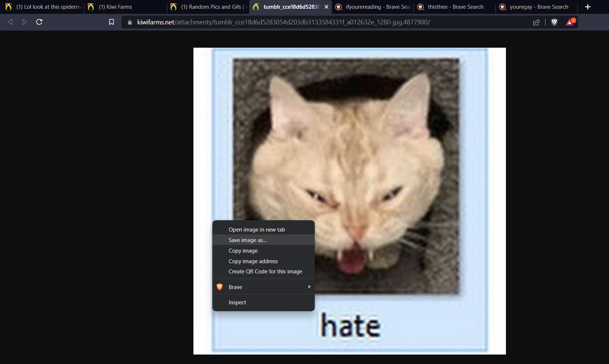
Task: Click the Brave Search favicon on youregay tab
Action: (502, 7)
